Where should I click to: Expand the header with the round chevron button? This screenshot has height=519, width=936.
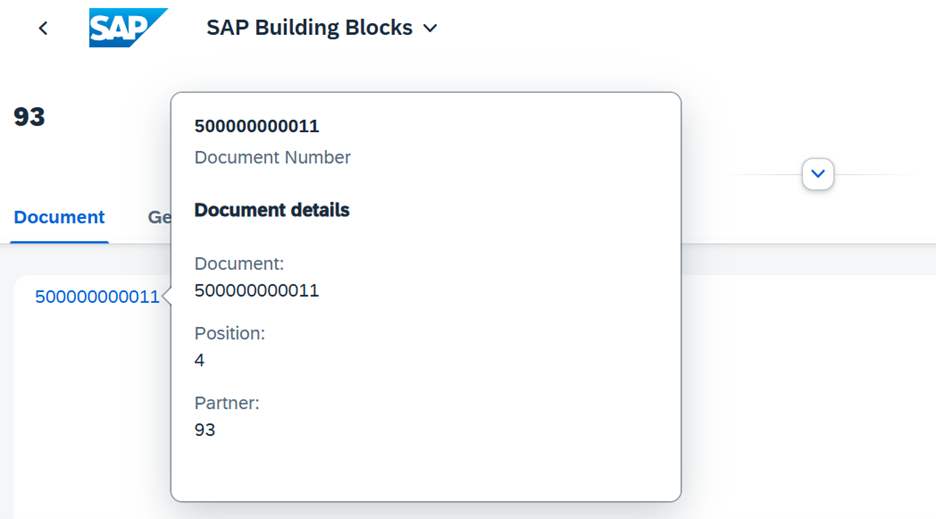click(818, 174)
